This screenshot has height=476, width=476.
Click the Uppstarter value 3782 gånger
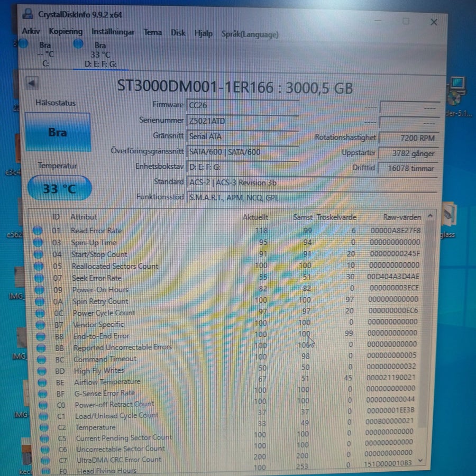pos(408,153)
